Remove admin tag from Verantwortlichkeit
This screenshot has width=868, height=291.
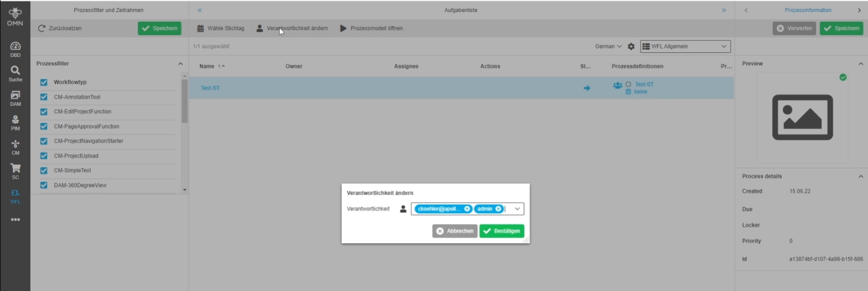[x=498, y=209]
